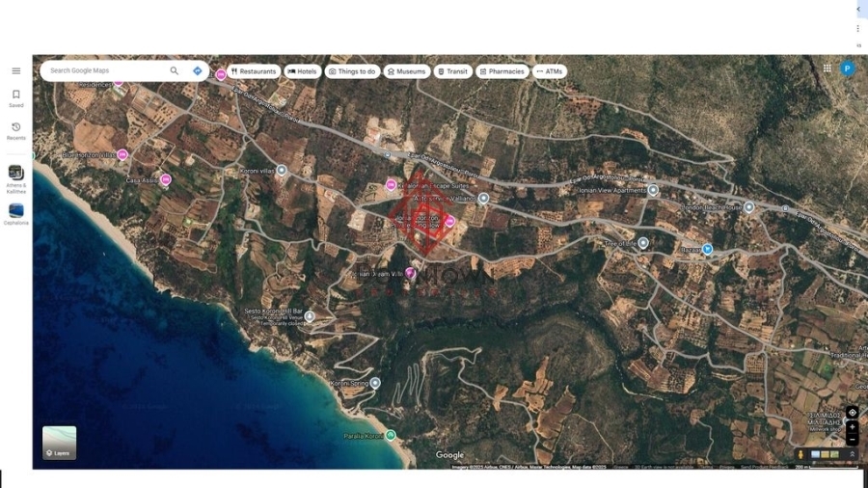
Task: Open Directions using the blue arrow icon
Action: click(198, 70)
